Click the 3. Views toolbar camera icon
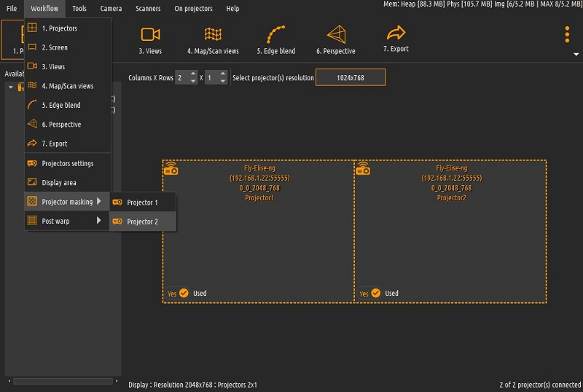The height and width of the screenshot is (392, 583). pyautogui.click(x=150, y=34)
